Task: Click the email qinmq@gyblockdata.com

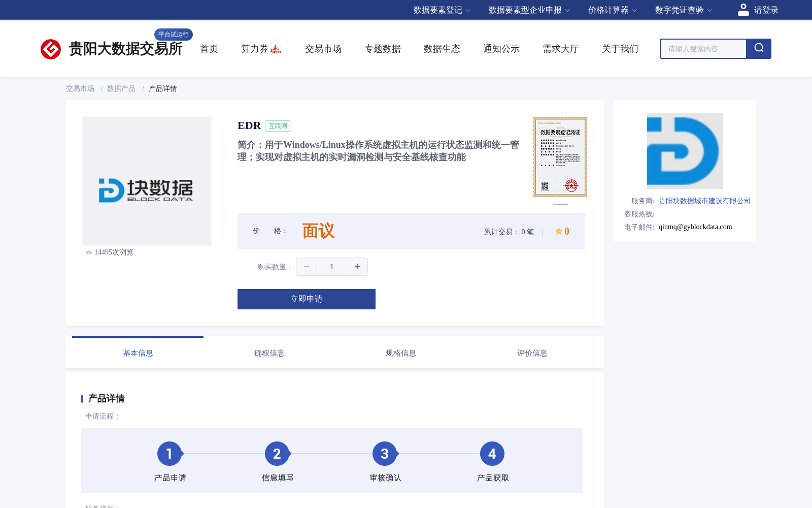Action: (695, 227)
